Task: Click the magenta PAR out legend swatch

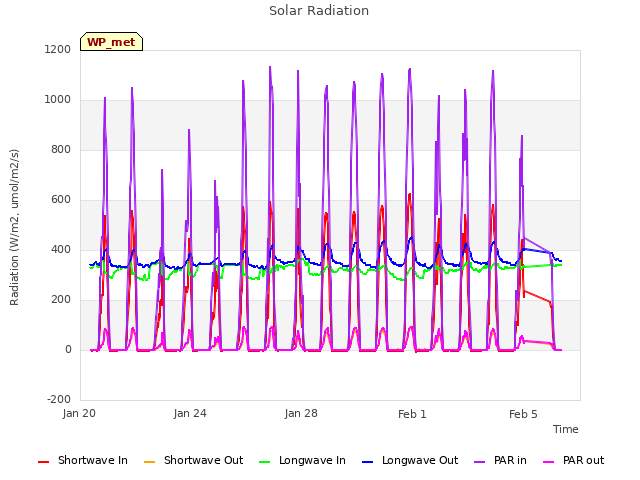Action: pos(549,462)
